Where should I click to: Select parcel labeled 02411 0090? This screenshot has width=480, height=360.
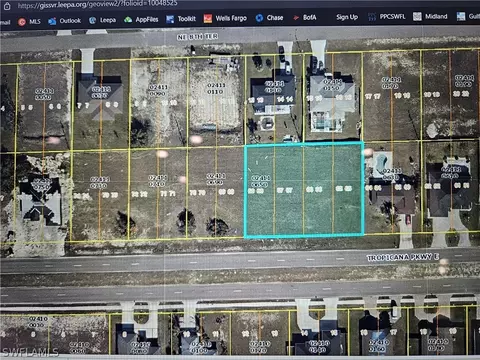click(x=158, y=90)
